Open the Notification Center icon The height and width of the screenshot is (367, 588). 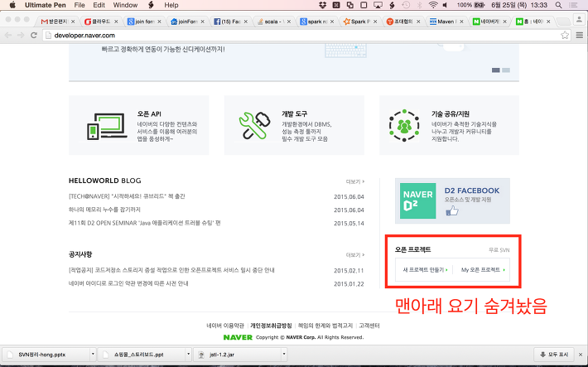tap(573, 5)
